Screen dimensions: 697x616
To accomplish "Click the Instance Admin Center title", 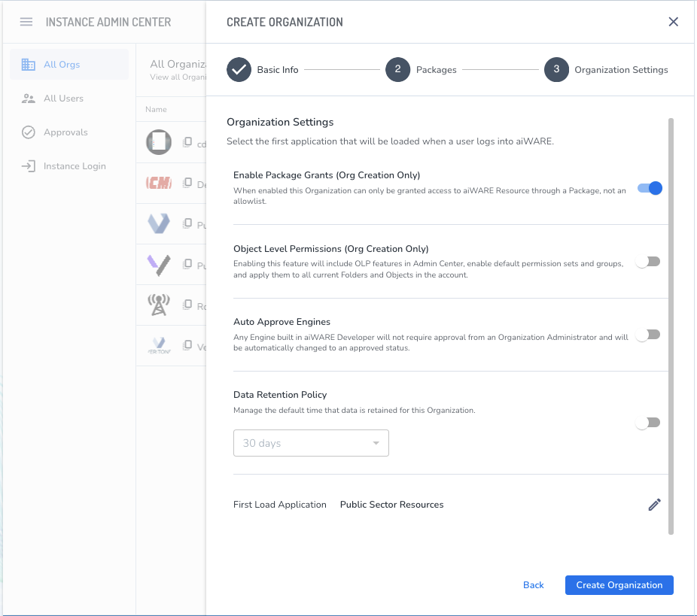I will tap(108, 22).
